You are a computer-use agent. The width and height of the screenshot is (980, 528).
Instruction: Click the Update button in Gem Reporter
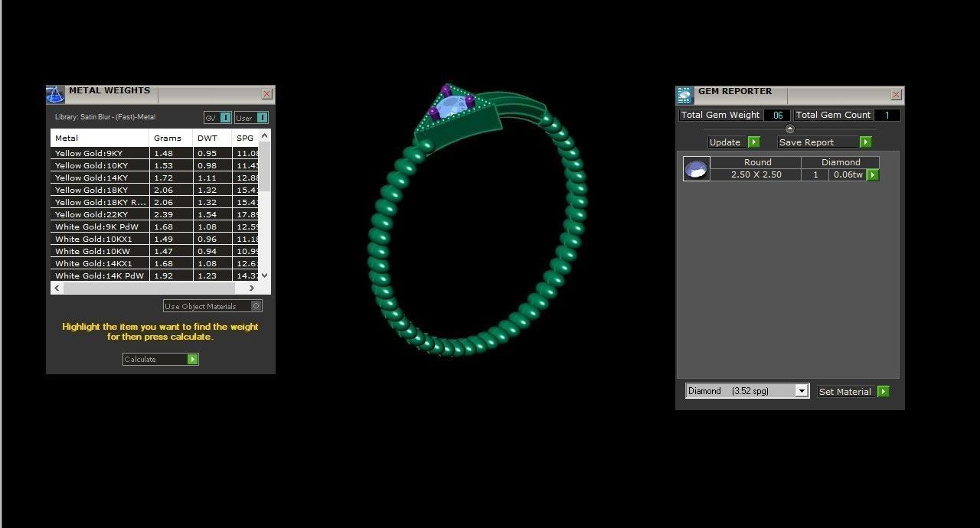(x=733, y=142)
